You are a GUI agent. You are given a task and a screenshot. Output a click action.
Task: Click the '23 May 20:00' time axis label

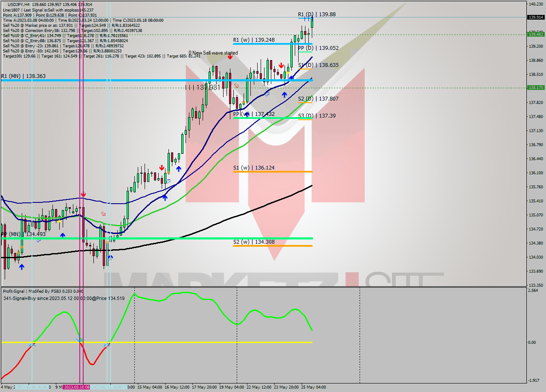click(x=287, y=387)
